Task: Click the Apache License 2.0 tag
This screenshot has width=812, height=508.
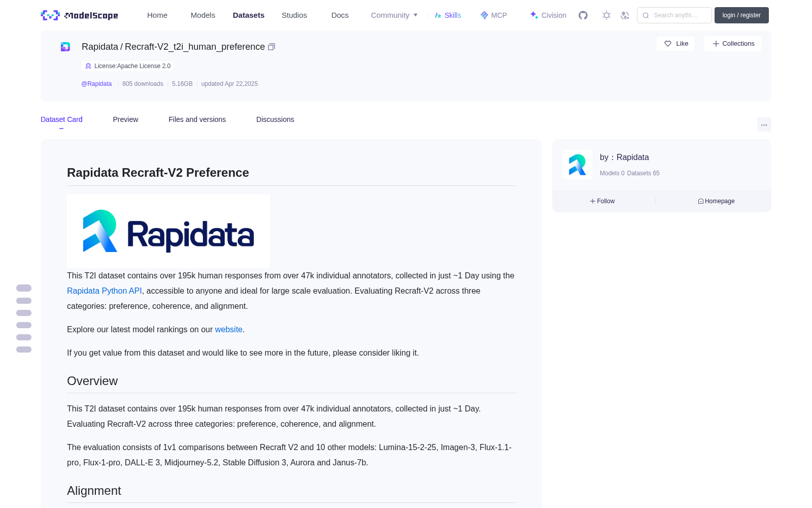Action: pos(127,66)
